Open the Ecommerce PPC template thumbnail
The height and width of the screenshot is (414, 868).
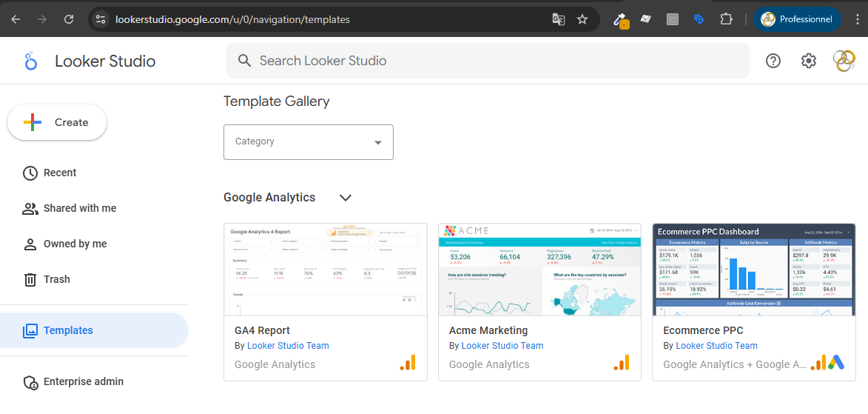(753, 270)
